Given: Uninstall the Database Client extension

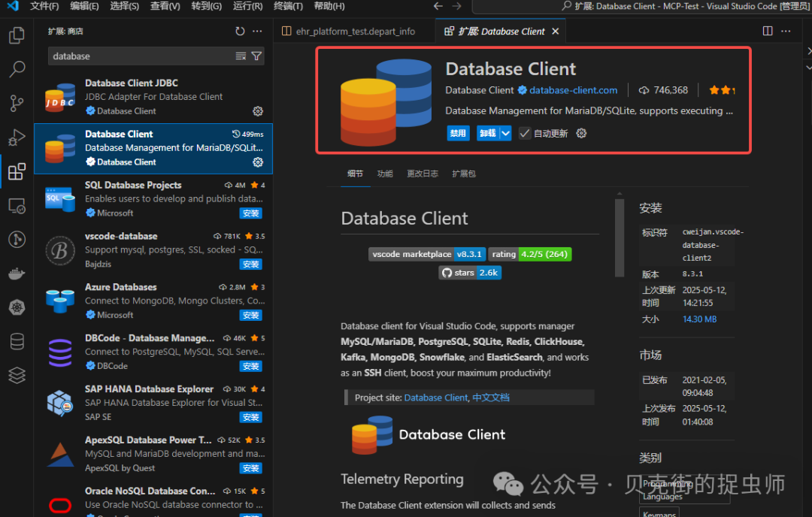Looking at the screenshot, I should tap(488, 133).
